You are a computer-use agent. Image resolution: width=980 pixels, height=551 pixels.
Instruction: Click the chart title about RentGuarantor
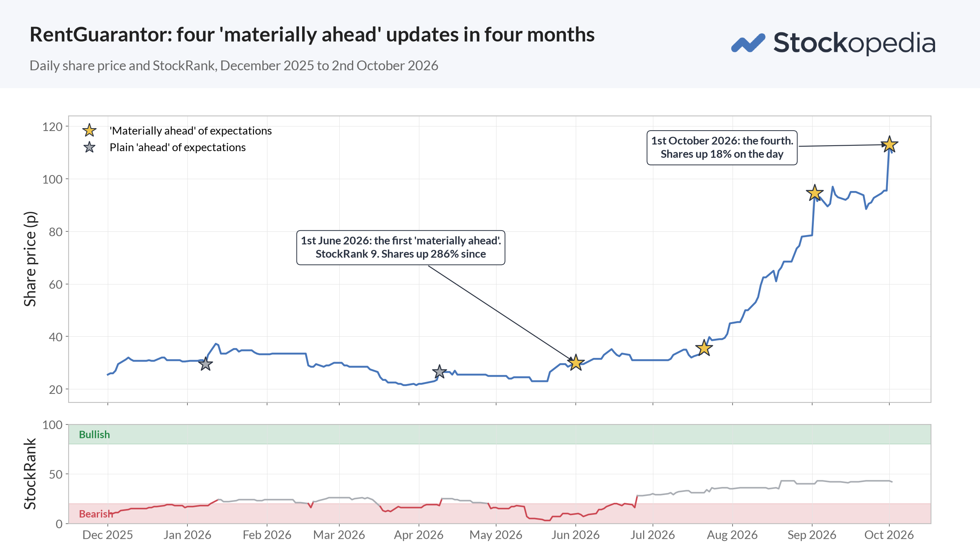click(312, 35)
